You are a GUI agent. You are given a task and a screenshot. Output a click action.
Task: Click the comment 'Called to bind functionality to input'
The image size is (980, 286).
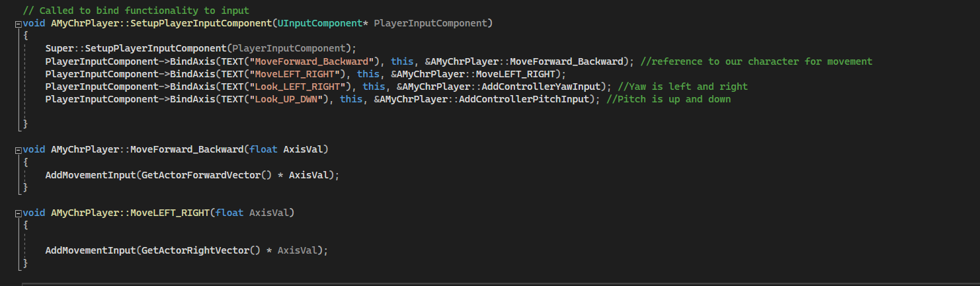136,11
